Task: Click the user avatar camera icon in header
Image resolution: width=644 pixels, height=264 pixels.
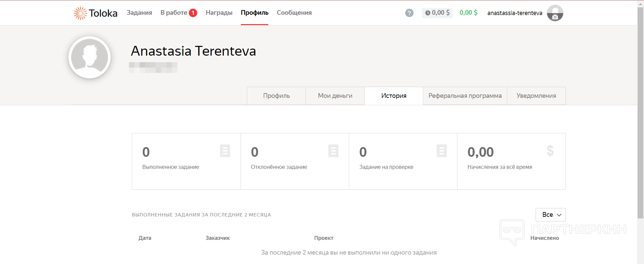Action: click(555, 13)
